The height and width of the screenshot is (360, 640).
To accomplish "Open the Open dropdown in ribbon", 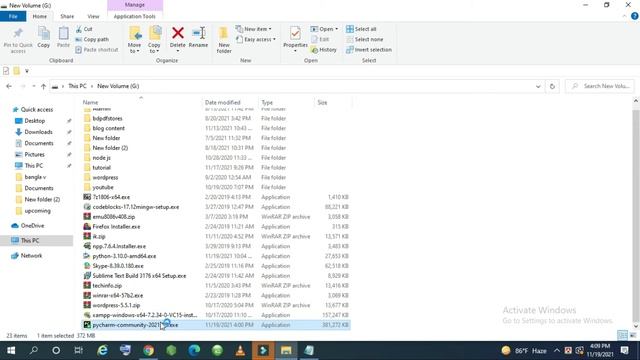I will [x=324, y=29].
